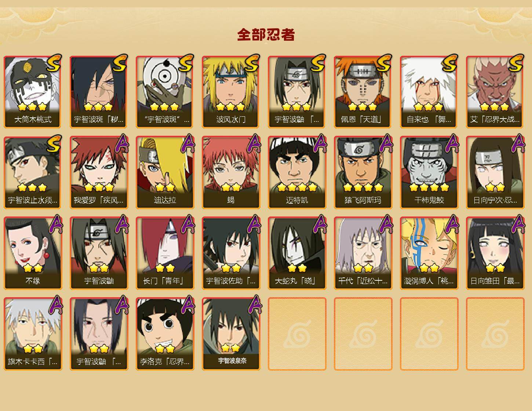Pick the 猿飞阿斯玛 ninja card
This screenshot has height=411, width=532.
point(363,172)
